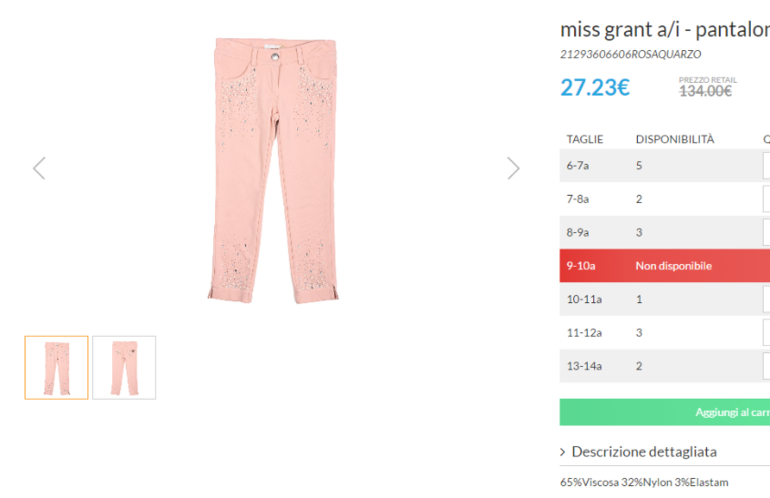Click the DISPONIBILITÀ column header
Screen dimensions: 770x498
(x=675, y=139)
